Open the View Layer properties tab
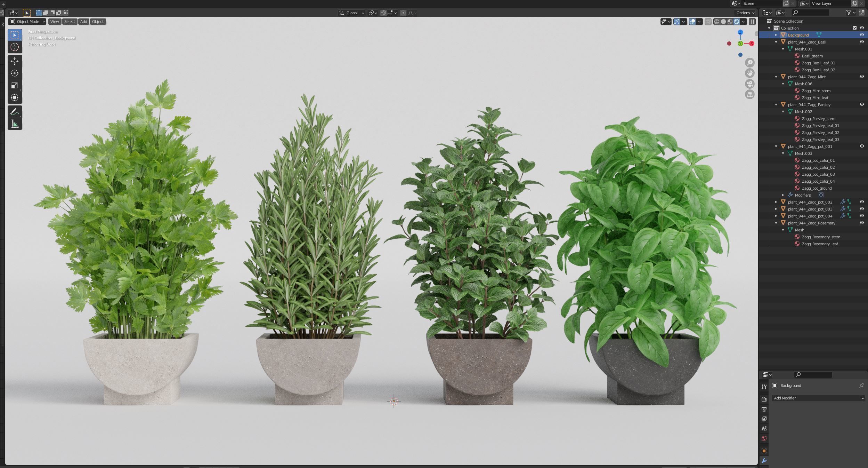Viewport: 868px width, 468px height. point(764,419)
